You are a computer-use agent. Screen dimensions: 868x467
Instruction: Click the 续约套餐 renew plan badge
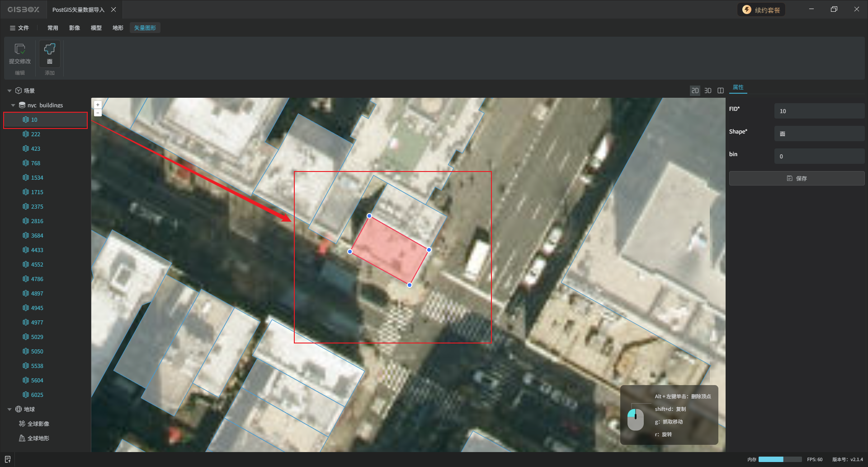[x=761, y=10]
